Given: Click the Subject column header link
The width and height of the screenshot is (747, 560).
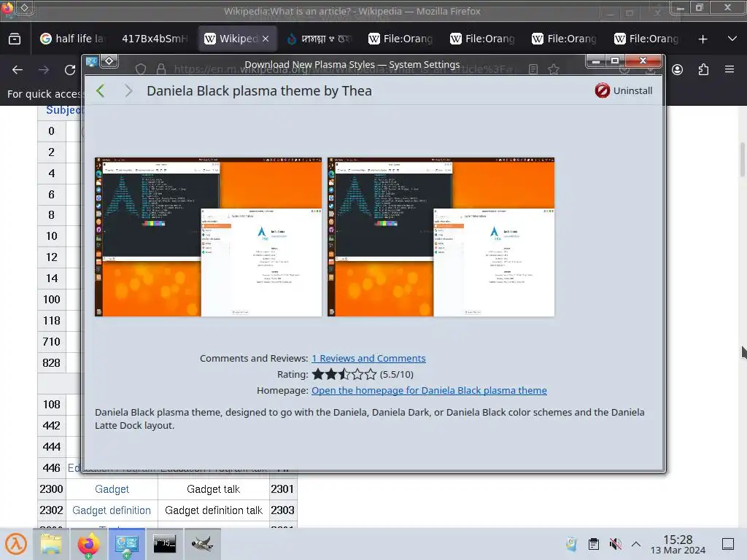Looking at the screenshot, I should coord(65,110).
